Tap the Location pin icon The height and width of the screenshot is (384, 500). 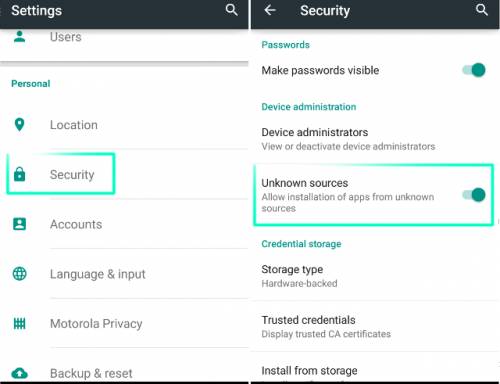[x=19, y=125]
